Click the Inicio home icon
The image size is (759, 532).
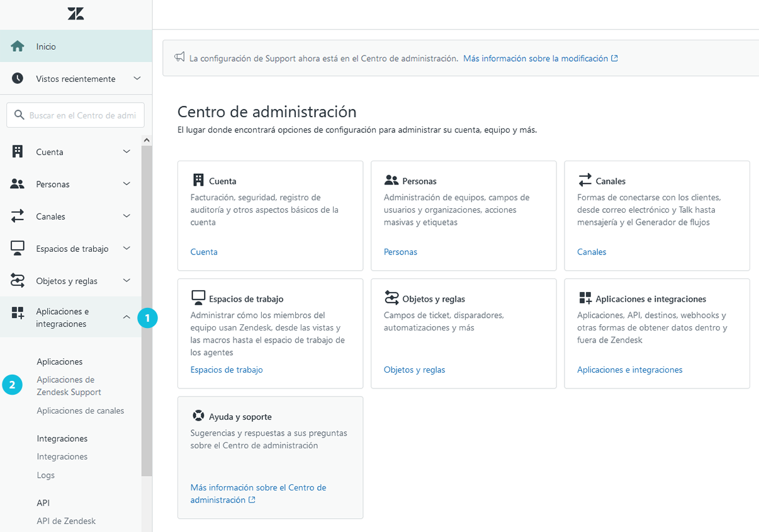pyautogui.click(x=18, y=47)
